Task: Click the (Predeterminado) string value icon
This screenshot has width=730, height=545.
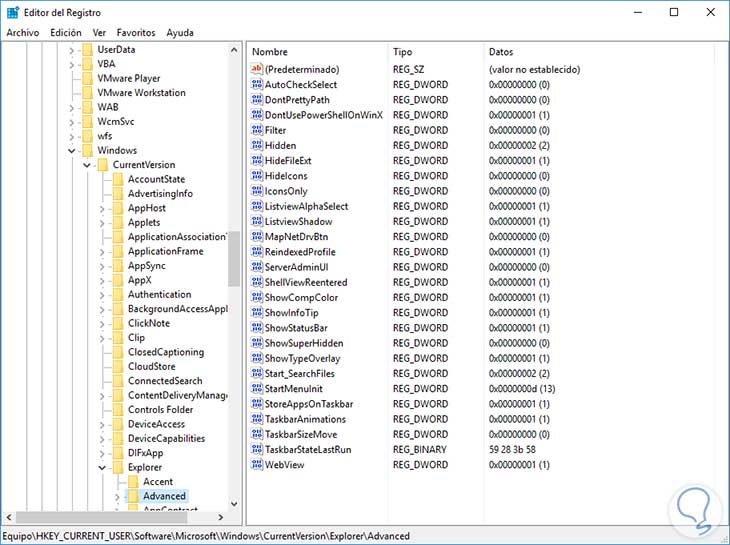Action: pos(257,69)
